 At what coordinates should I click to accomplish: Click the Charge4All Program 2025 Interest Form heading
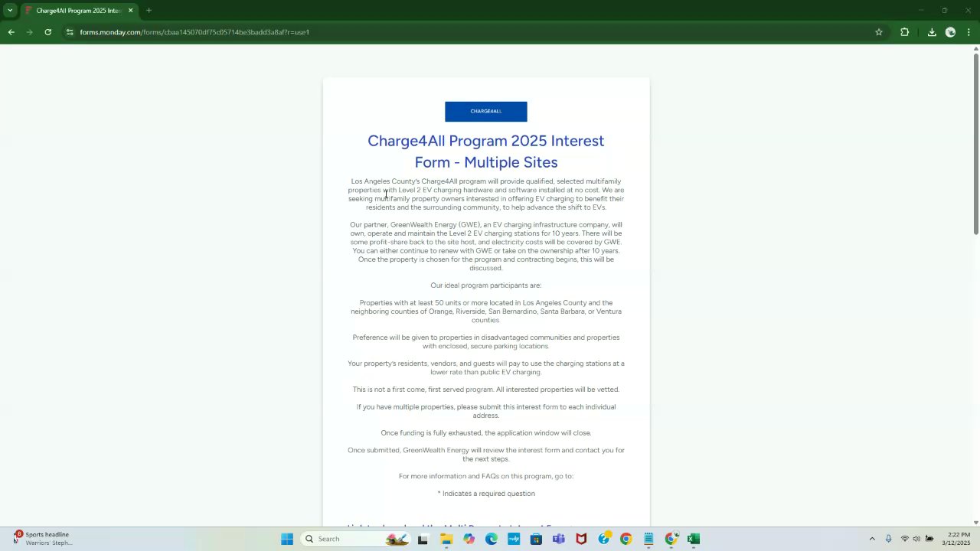click(x=485, y=152)
